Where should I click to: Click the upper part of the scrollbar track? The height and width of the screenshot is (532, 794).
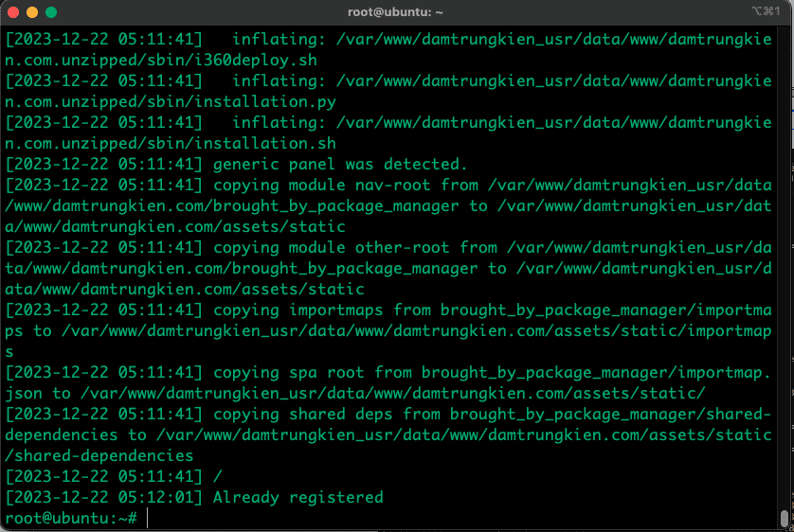tap(785, 142)
